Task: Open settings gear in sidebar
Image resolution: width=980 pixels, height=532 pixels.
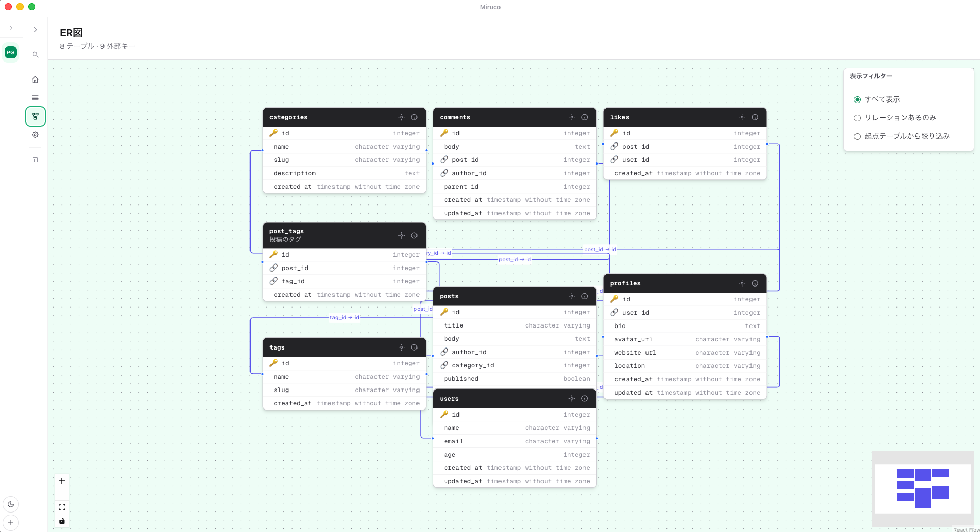Action: tap(35, 135)
